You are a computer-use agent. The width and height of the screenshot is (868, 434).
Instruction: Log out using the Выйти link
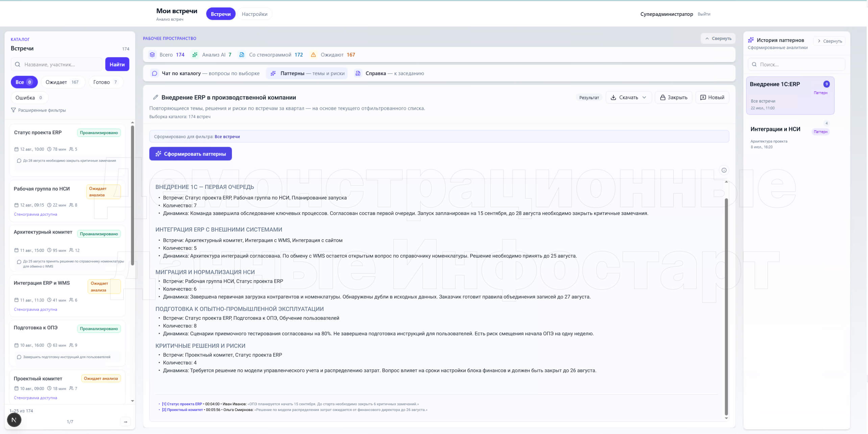coord(704,14)
